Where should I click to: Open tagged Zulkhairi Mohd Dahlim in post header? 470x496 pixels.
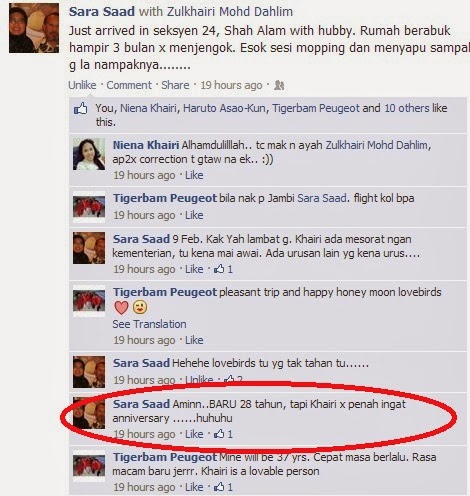[x=230, y=11]
